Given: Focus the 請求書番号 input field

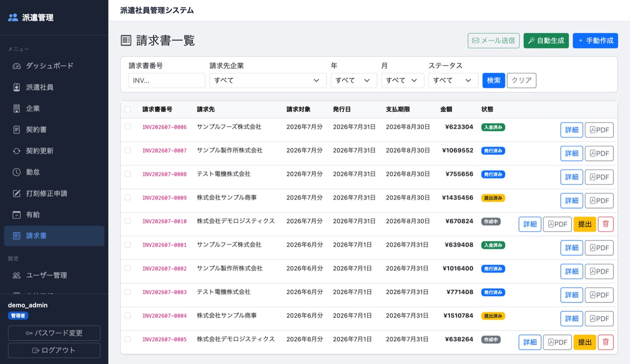Looking at the screenshot, I should (167, 81).
